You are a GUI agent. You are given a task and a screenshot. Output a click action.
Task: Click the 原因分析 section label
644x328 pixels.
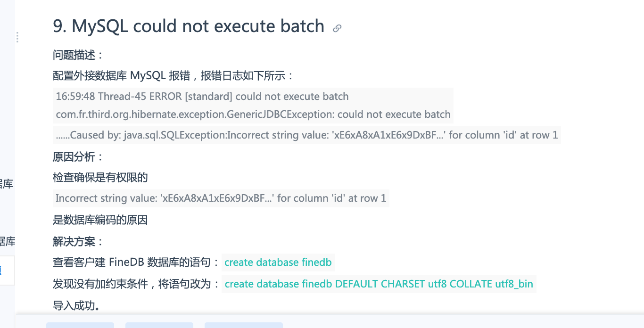78,157
